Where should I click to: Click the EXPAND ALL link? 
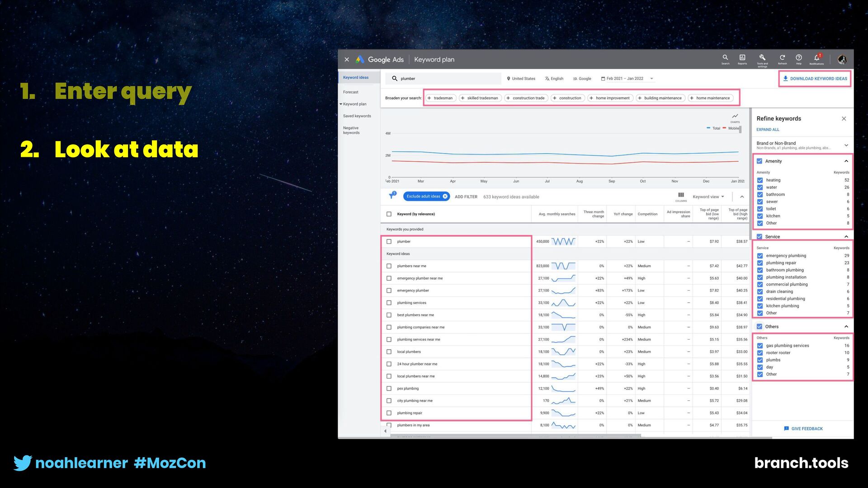click(768, 130)
